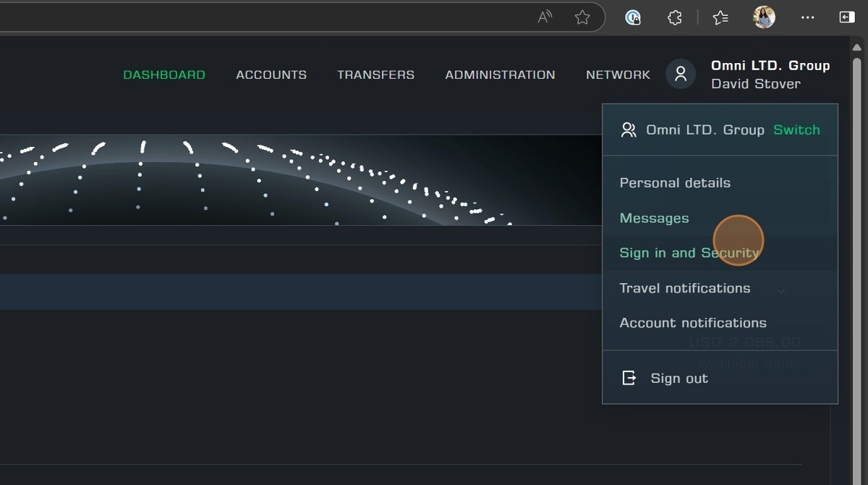The width and height of the screenshot is (868, 485).
Task: Click the vertical page scrollbar
Action: pos(858,217)
